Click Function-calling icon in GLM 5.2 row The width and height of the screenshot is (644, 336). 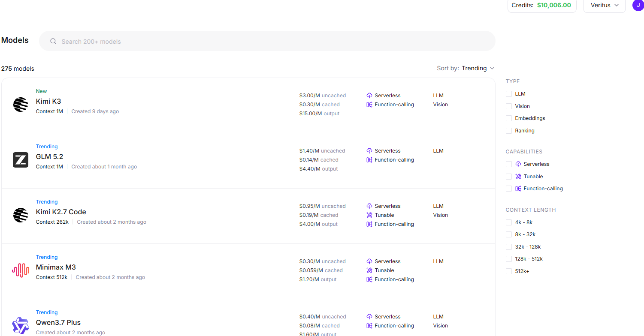(x=369, y=160)
